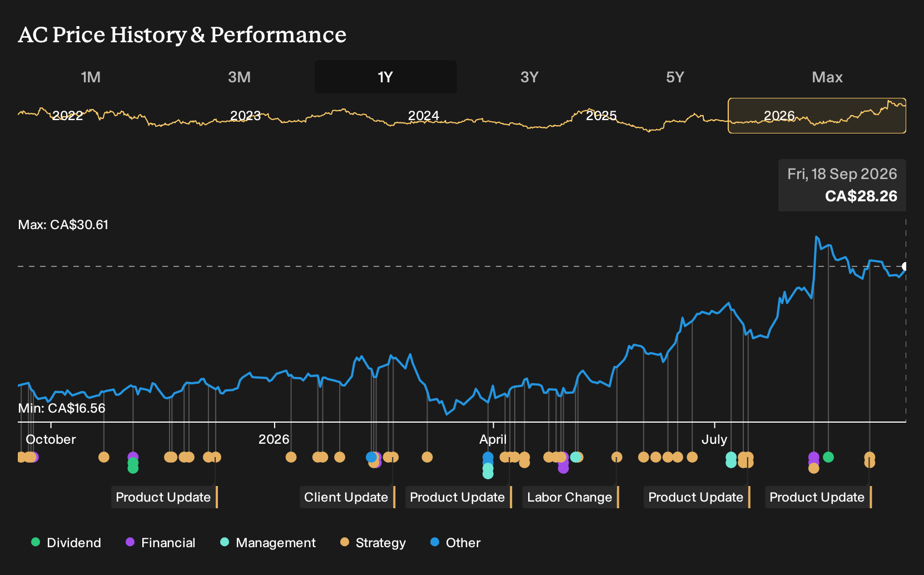This screenshot has height=575, width=924.
Task: Toggle the Other legend filter
Action: click(455, 543)
